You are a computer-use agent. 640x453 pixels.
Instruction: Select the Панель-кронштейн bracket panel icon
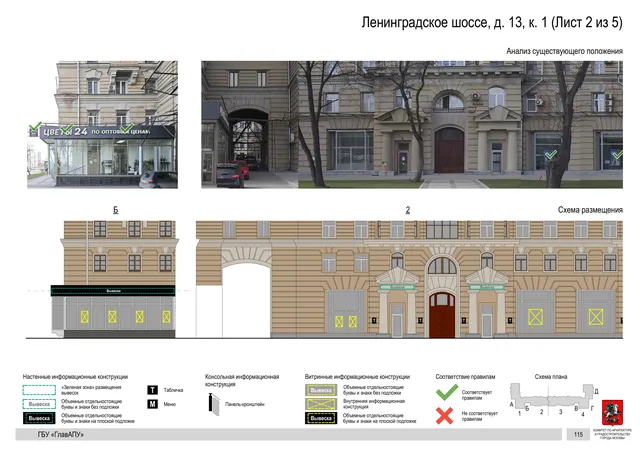click(x=214, y=404)
